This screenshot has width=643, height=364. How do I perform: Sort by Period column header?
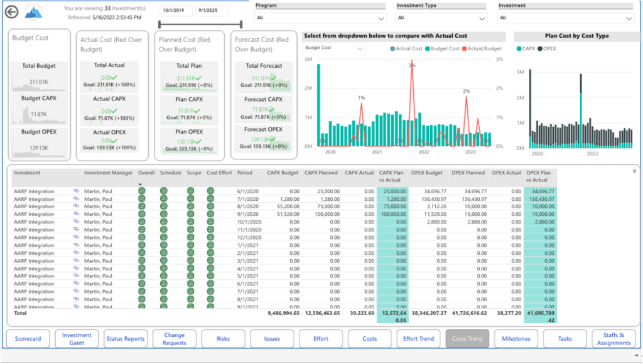coord(244,173)
